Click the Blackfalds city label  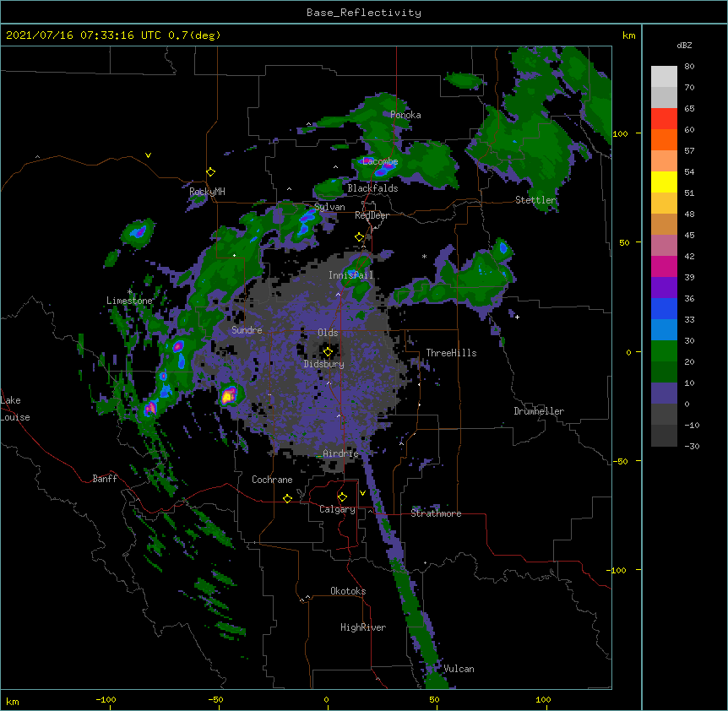(x=372, y=188)
